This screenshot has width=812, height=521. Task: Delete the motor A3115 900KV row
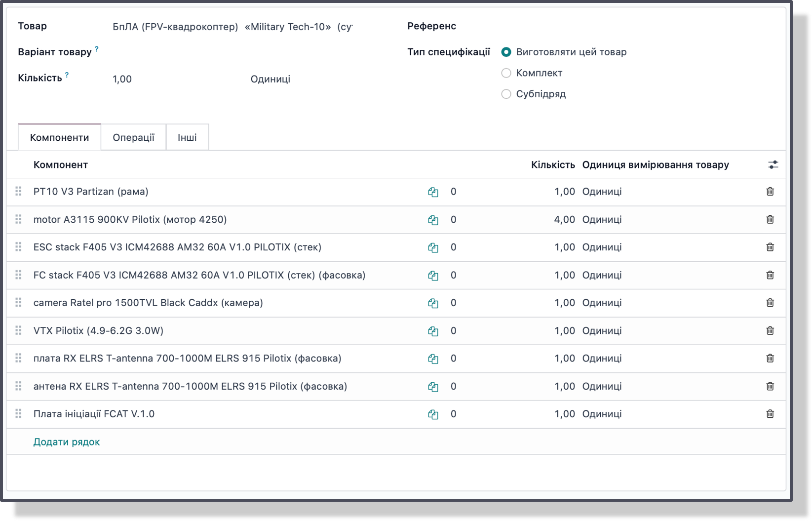770,219
